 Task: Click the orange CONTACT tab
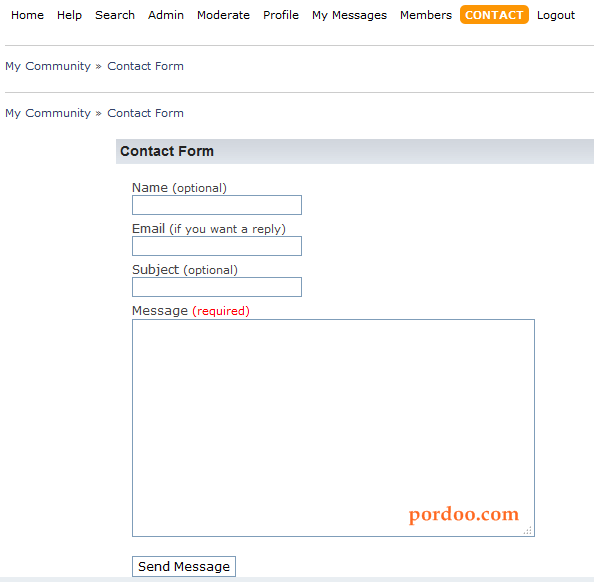pyautogui.click(x=494, y=15)
